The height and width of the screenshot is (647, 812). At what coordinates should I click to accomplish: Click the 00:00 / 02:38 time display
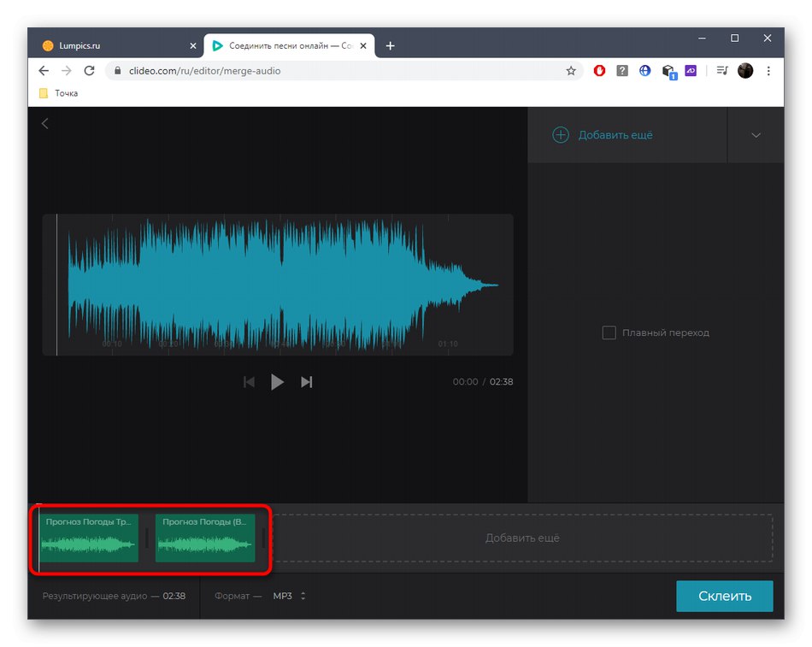pos(483,382)
